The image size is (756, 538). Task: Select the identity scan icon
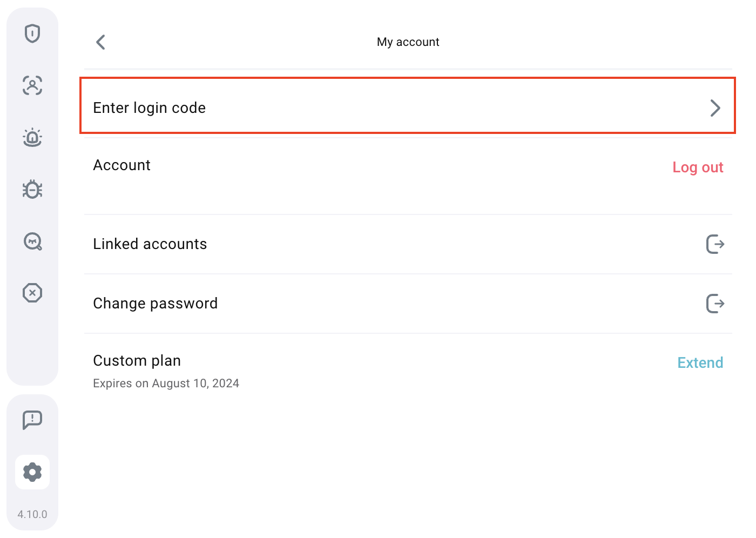click(32, 85)
